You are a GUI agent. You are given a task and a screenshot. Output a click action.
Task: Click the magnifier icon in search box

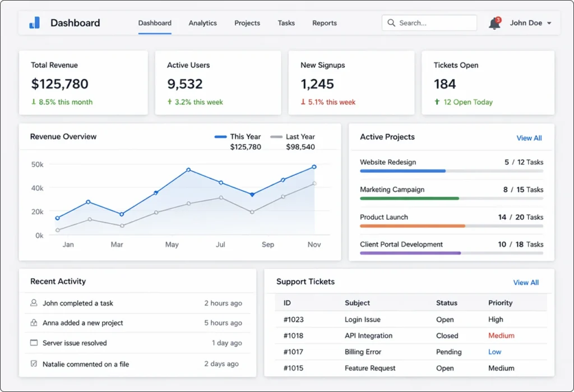[x=391, y=23]
